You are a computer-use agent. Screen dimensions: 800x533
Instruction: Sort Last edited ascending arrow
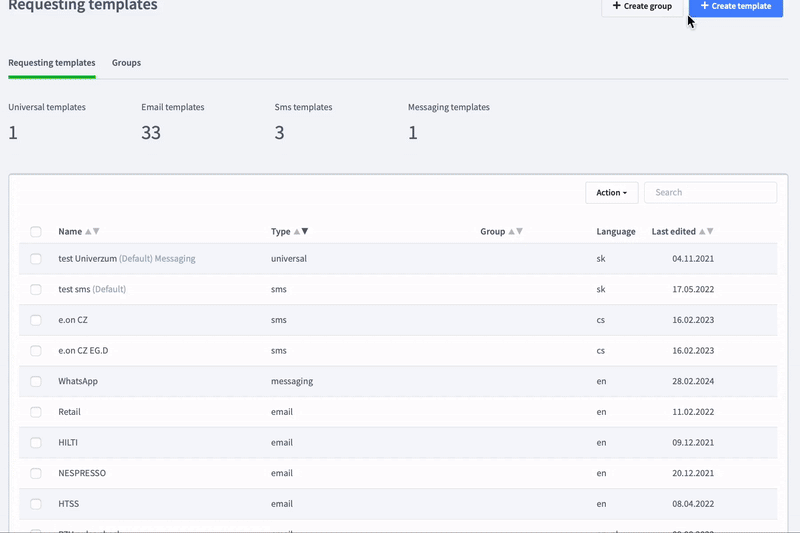702,232
